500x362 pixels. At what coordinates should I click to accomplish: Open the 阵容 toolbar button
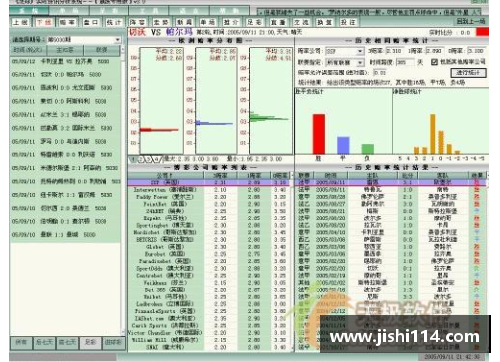pyautogui.click(x=137, y=22)
